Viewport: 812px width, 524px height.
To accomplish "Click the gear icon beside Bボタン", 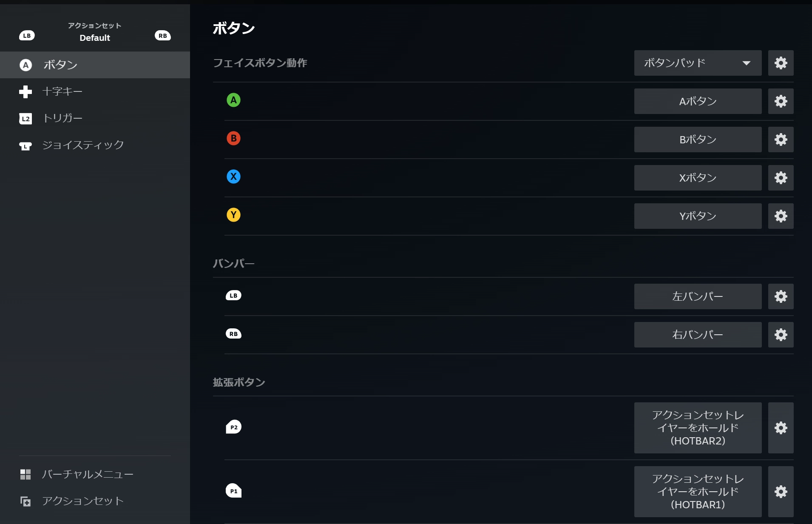I will point(781,140).
